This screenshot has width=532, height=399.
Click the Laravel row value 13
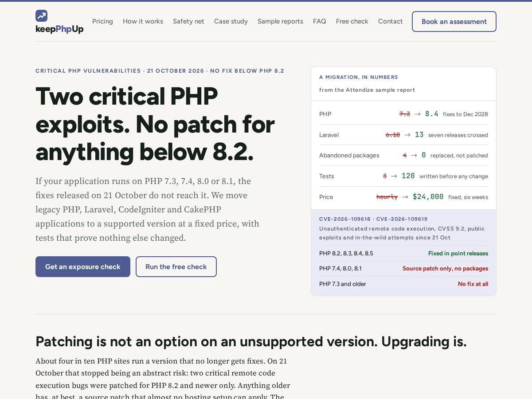point(419,135)
